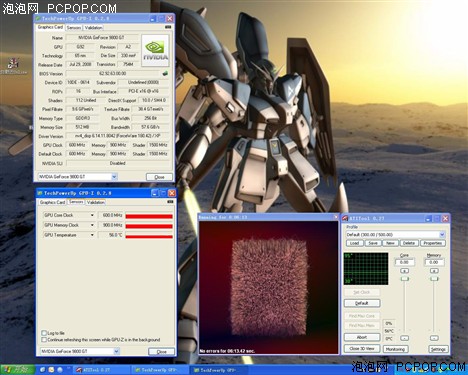Click the Core clock value field
Screen dimensions: 468x375
404,262
